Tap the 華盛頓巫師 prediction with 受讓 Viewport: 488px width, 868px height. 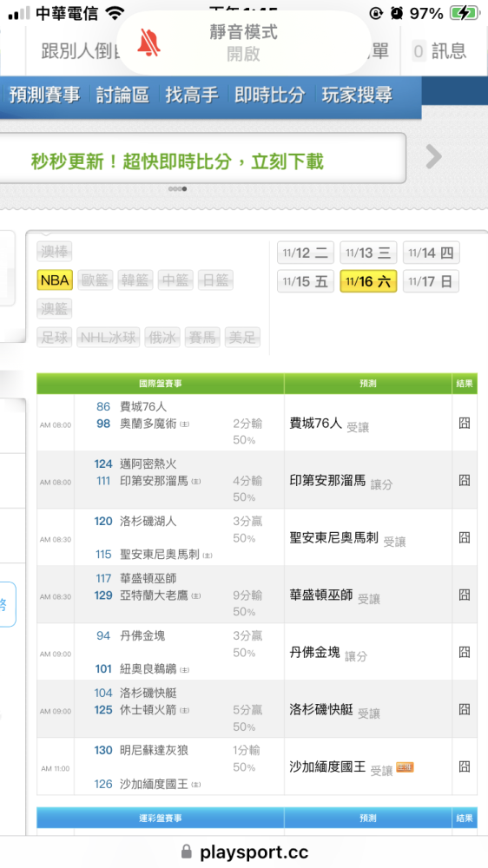tap(334, 596)
